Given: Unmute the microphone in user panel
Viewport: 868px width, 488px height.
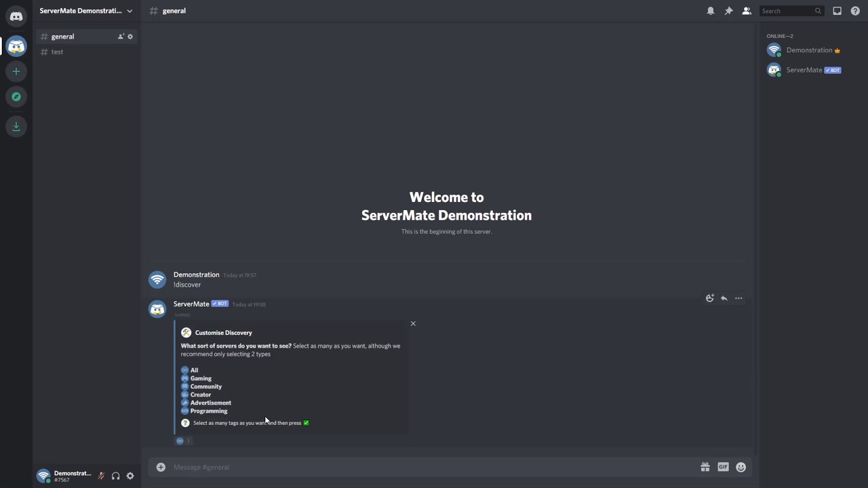Looking at the screenshot, I should coord(101,476).
